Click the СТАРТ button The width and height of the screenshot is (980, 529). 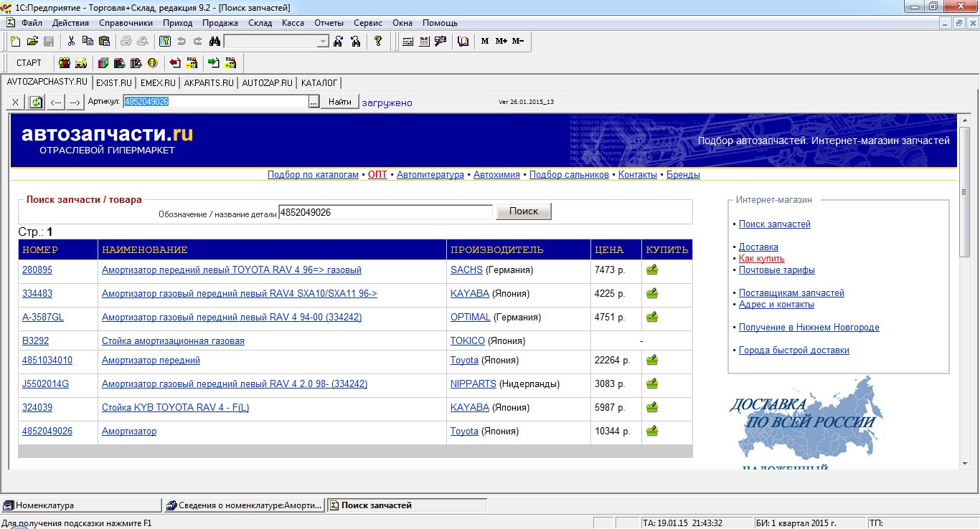click(29, 62)
